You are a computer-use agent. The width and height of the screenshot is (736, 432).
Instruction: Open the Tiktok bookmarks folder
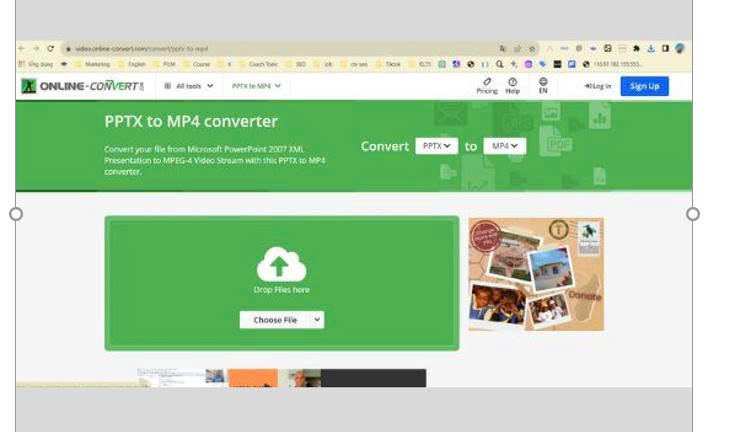pyautogui.click(x=388, y=64)
